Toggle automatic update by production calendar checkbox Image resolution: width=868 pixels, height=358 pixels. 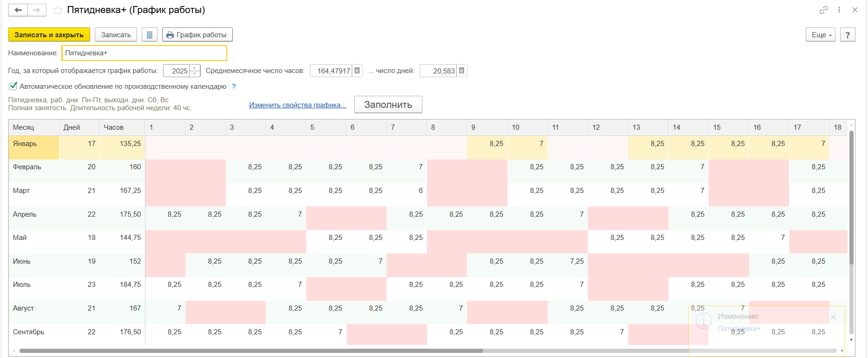[13, 86]
